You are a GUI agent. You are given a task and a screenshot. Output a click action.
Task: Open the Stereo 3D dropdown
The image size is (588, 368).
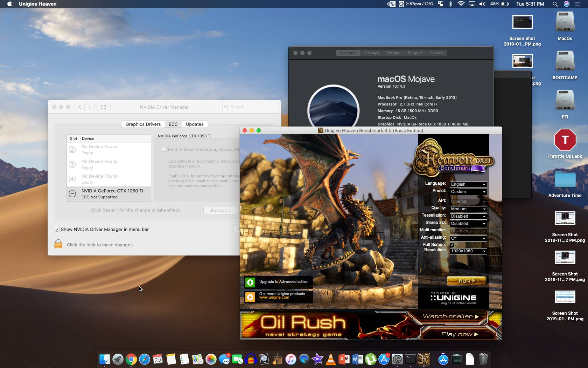click(x=468, y=224)
